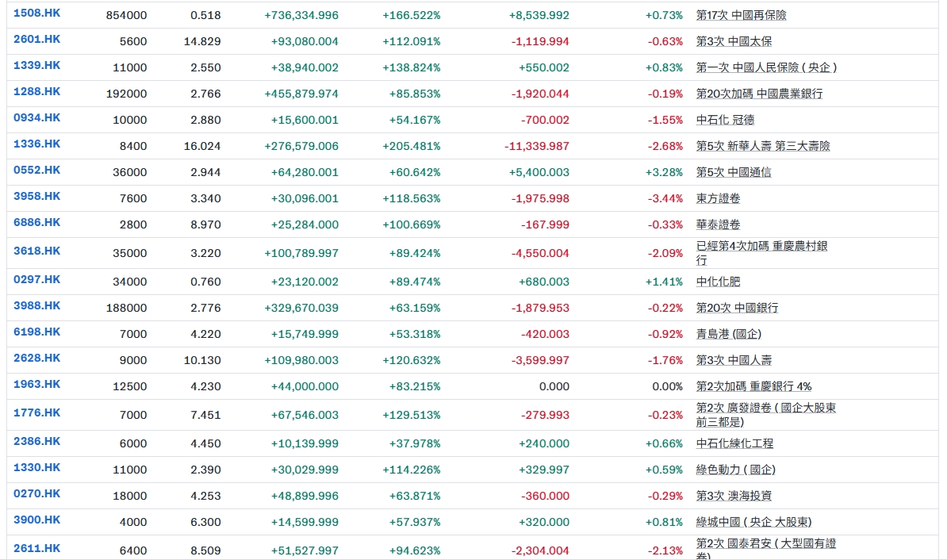Open the note 中石化 冠德
947x560 pixels.
726,121
